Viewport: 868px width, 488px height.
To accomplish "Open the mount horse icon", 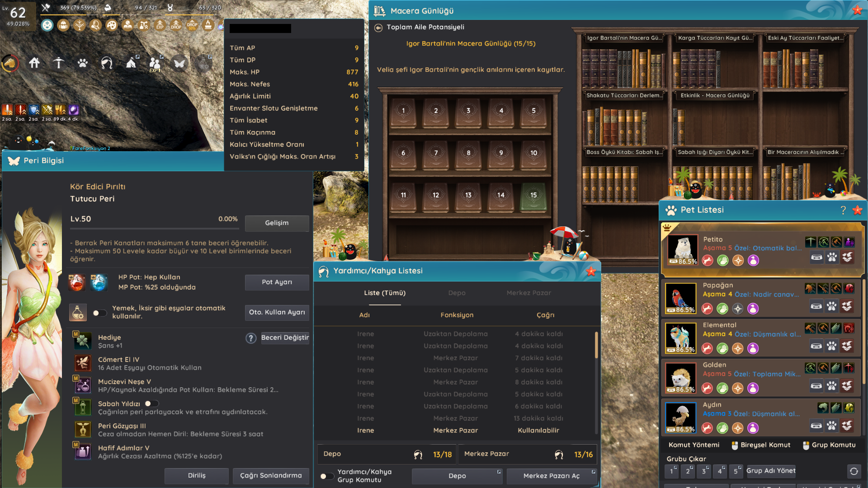I will click(10, 63).
